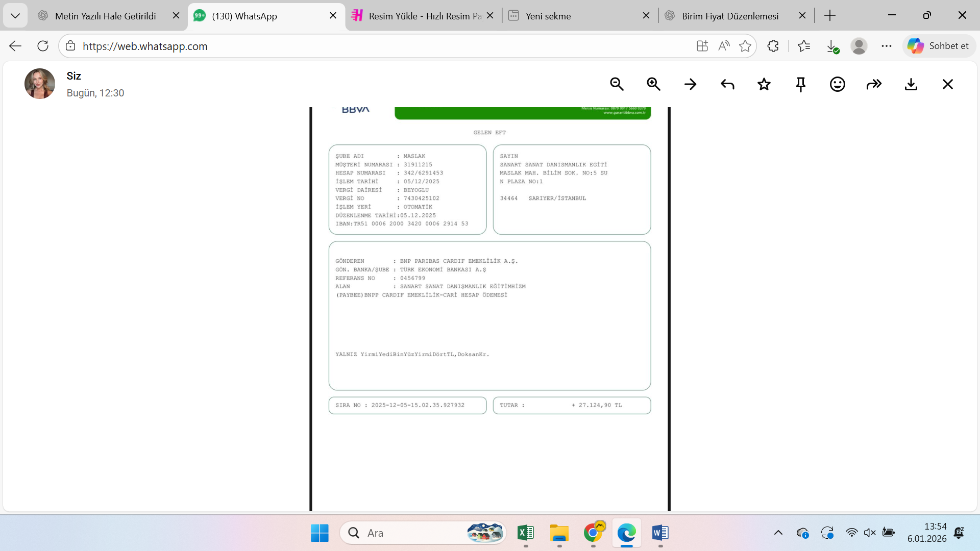
Task: Click the sender name 'Siz'
Action: coord(74,76)
